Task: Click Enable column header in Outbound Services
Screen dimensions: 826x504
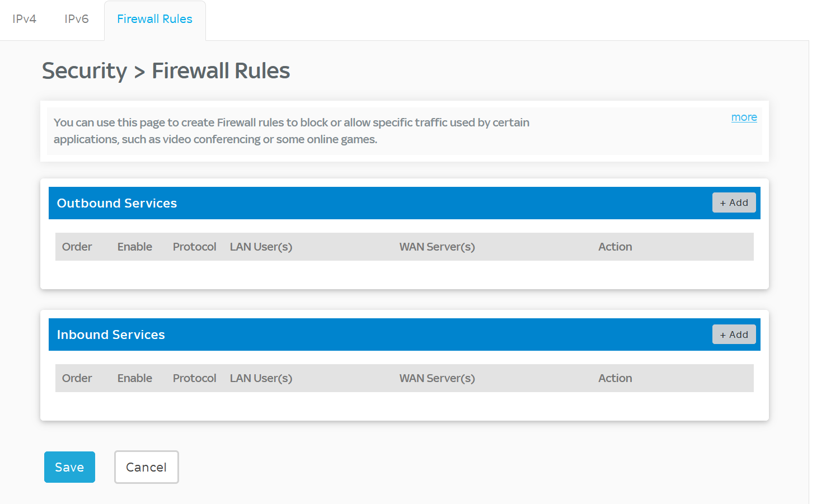Action: (x=134, y=247)
